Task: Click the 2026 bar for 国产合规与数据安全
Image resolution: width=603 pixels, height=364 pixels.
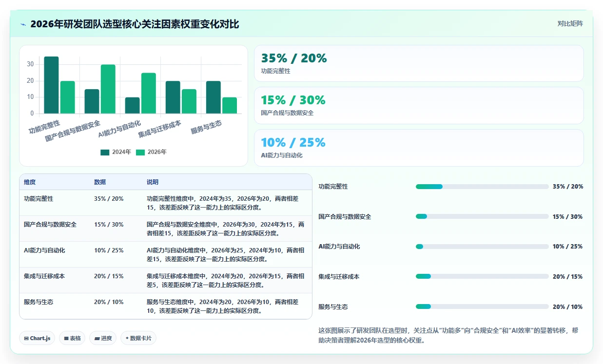Action: point(108,89)
